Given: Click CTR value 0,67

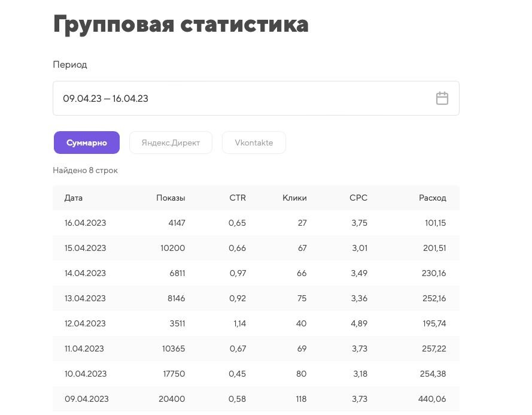Looking at the screenshot, I should [x=238, y=349].
